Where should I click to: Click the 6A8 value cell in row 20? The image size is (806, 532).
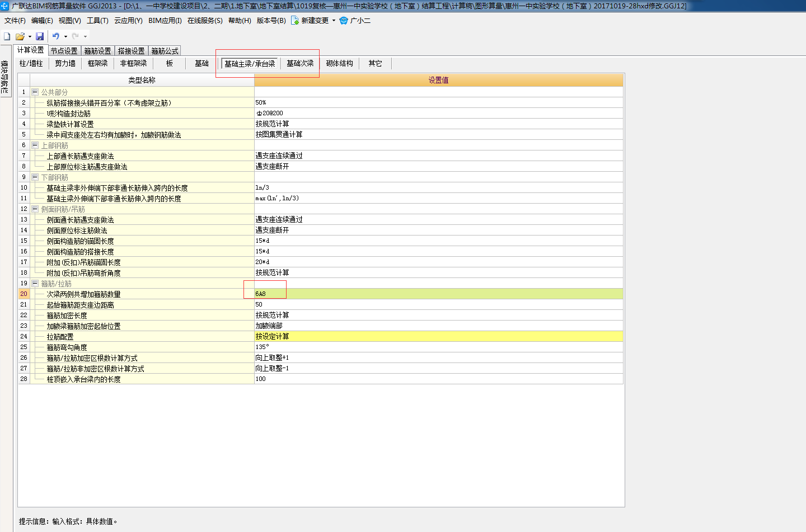click(x=438, y=294)
